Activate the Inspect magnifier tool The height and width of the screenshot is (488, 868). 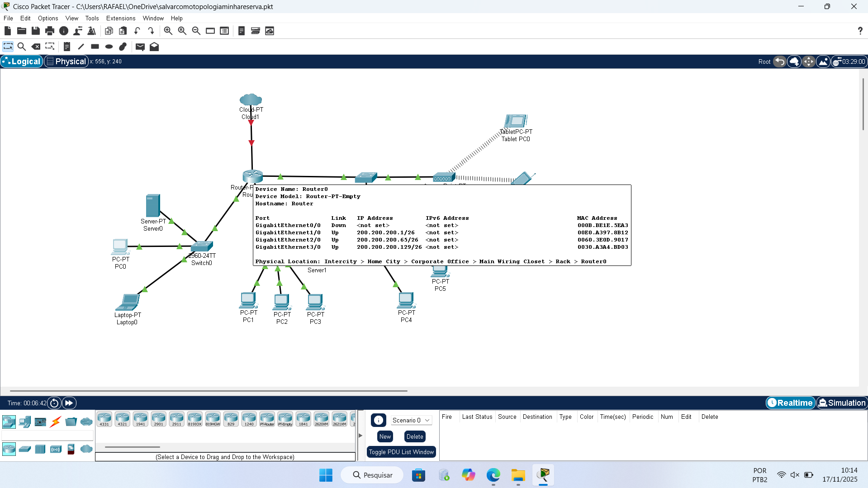coord(21,47)
